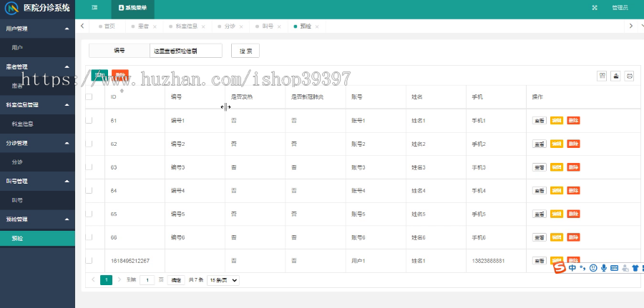Screen dimensions: 644x308
Task: Check the checkbox for row 1618495212267
Action: pyautogui.click(x=89, y=260)
